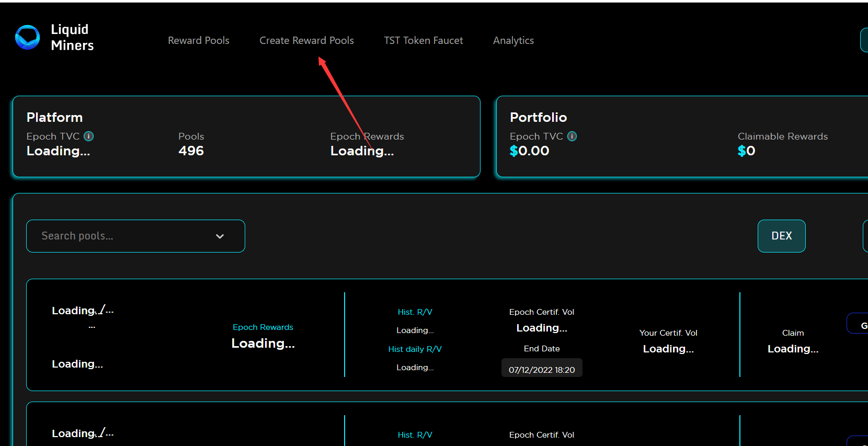The image size is (868, 446).
Task: Click the Liquid Miners logo icon
Action: coord(27,38)
